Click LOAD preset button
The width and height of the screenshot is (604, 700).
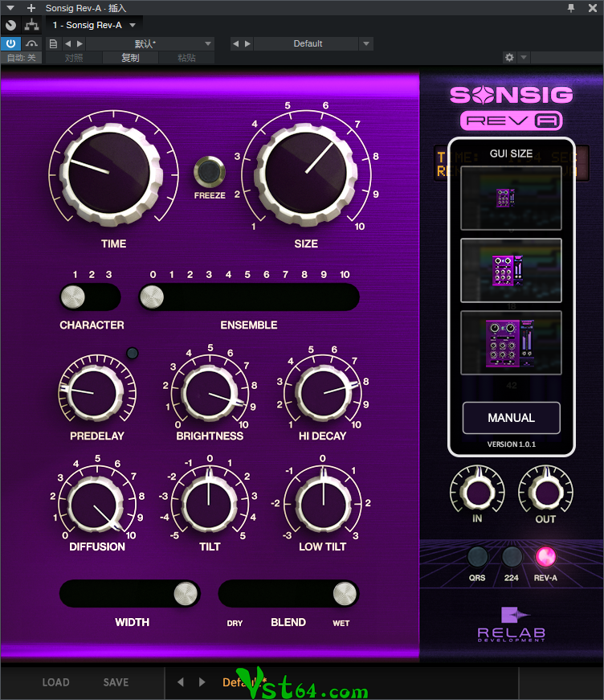click(55, 682)
